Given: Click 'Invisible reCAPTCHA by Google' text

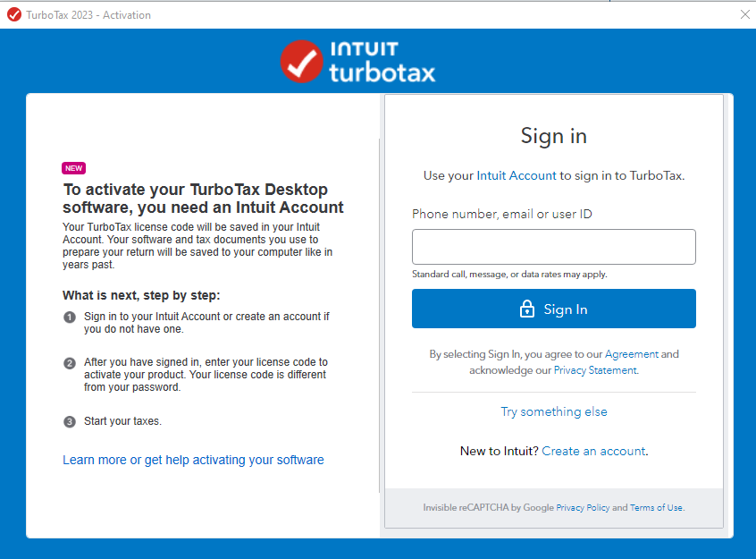Looking at the screenshot, I should click(x=489, y=507).
